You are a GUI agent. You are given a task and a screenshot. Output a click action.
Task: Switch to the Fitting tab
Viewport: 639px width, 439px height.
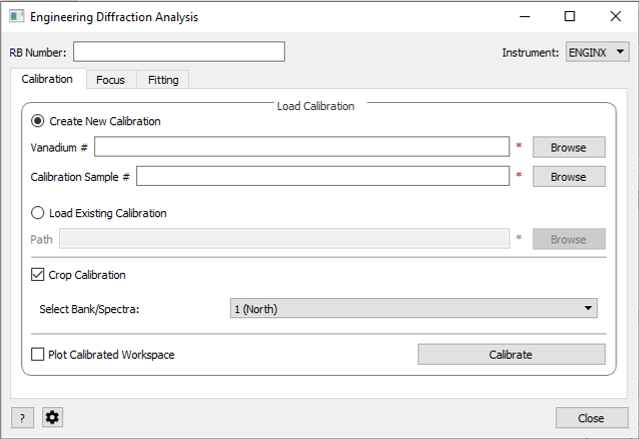163,80
